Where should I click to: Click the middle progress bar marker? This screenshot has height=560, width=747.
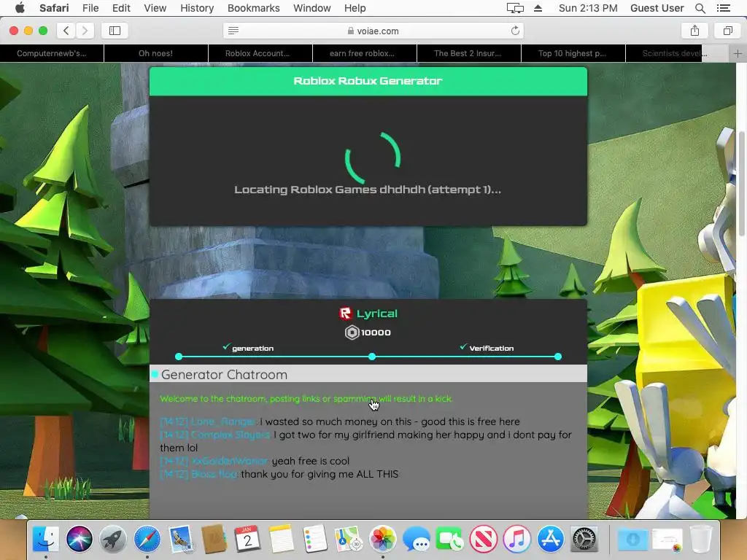(372, 357)
